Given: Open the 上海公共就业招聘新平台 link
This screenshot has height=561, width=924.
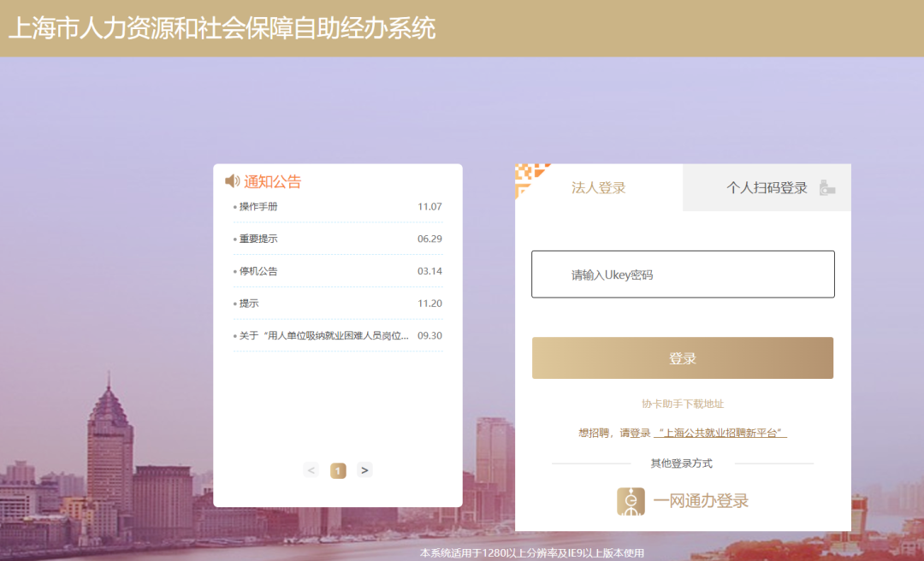Looking at the screenshot, I should (x=720, y=433).
